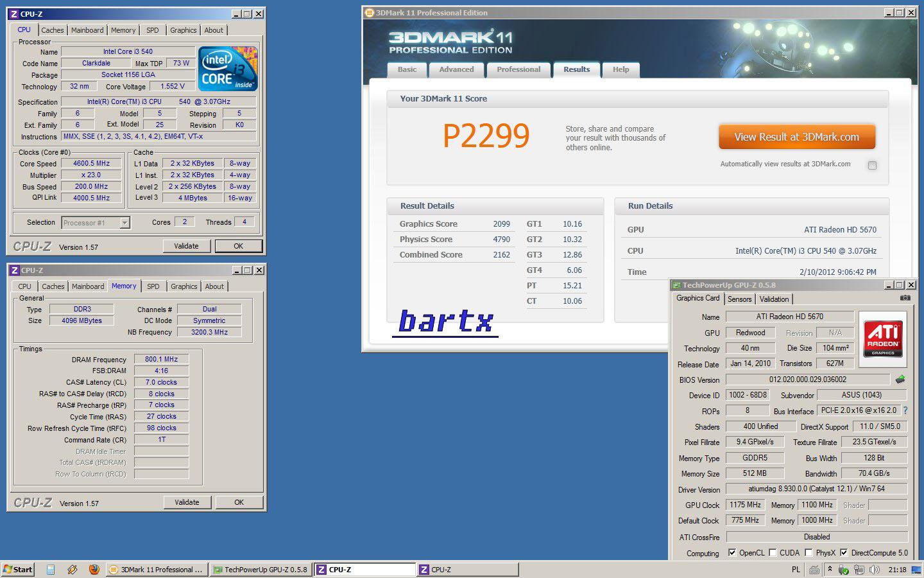Viewport: 924px width, 578px height.
Task: Click Validate in bottom CPU-Z Memory window
Action: [187, 502]
